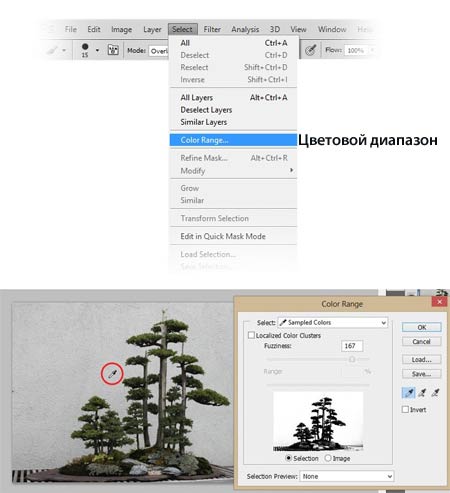Choose Edit in Quick Mask Mode
The width and height of the screenshot is (450, 493).
coord(233,236)
